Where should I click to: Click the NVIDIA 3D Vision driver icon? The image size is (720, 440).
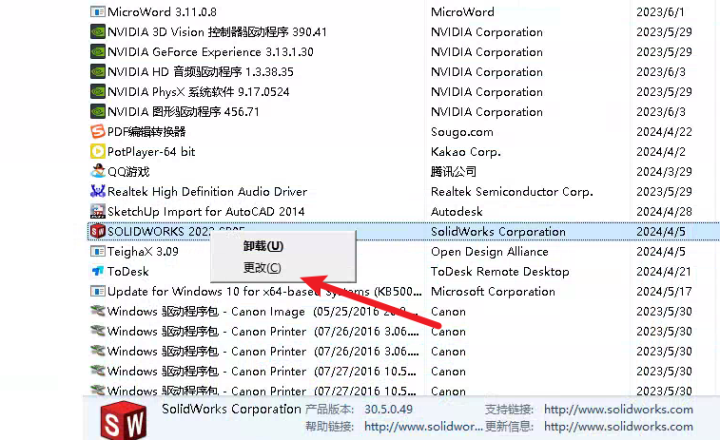pyautogui.click(x=97, y=32)
